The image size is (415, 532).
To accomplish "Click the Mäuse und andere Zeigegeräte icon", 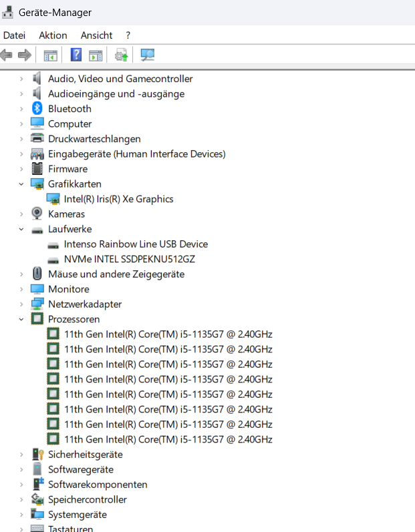I will tap(37, 274).
